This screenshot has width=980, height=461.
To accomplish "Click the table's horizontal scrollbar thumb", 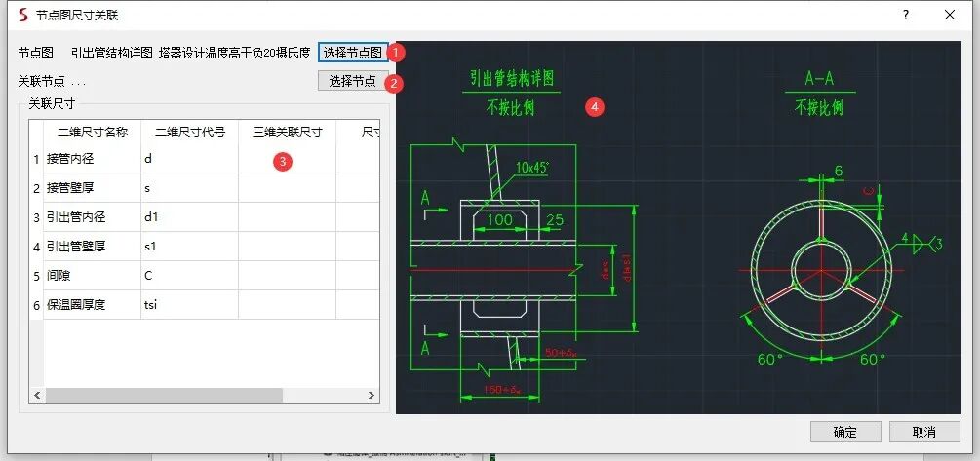I will point(164,396).
